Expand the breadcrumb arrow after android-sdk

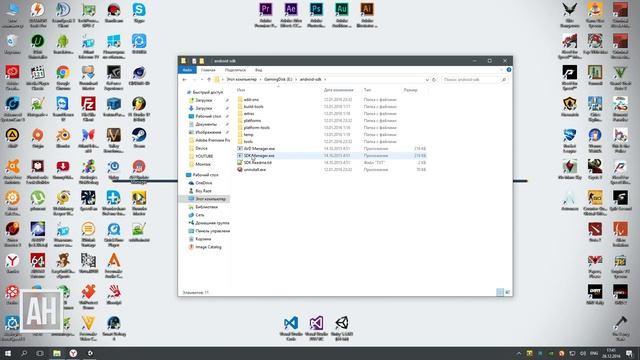click(x=325, y=80)
